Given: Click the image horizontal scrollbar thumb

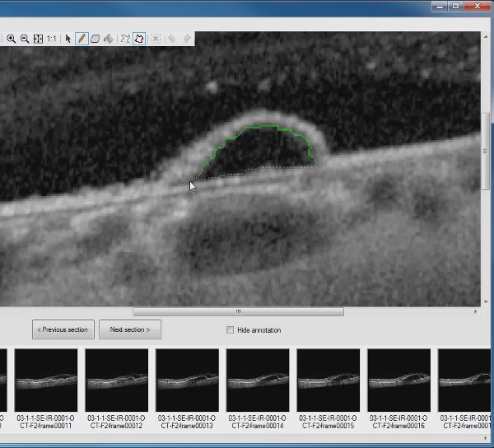Looking at the screenshot, I should pyautogui.click(x=238, y=311).
